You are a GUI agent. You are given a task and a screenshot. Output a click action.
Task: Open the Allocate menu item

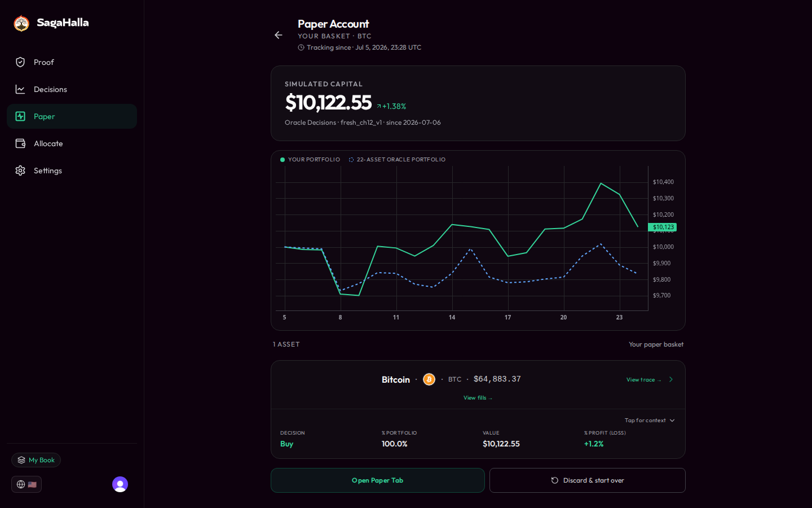pyautogui.click(x=72, y=143)
